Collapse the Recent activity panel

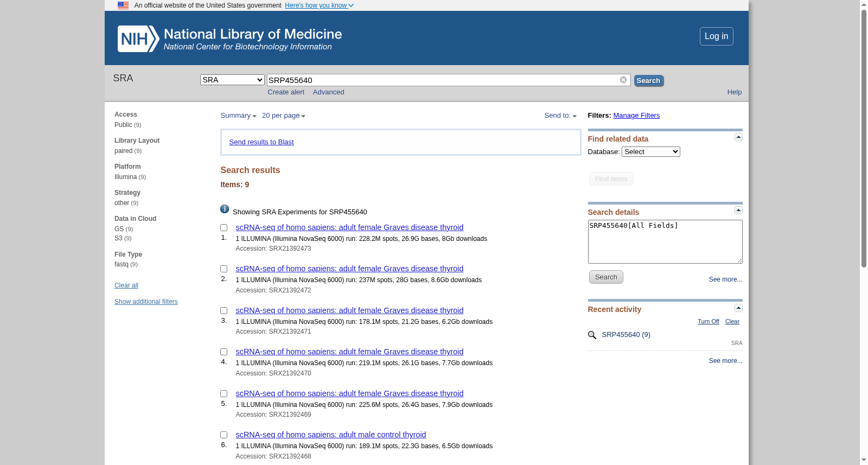pyautogui.click(x=738, y=308)
